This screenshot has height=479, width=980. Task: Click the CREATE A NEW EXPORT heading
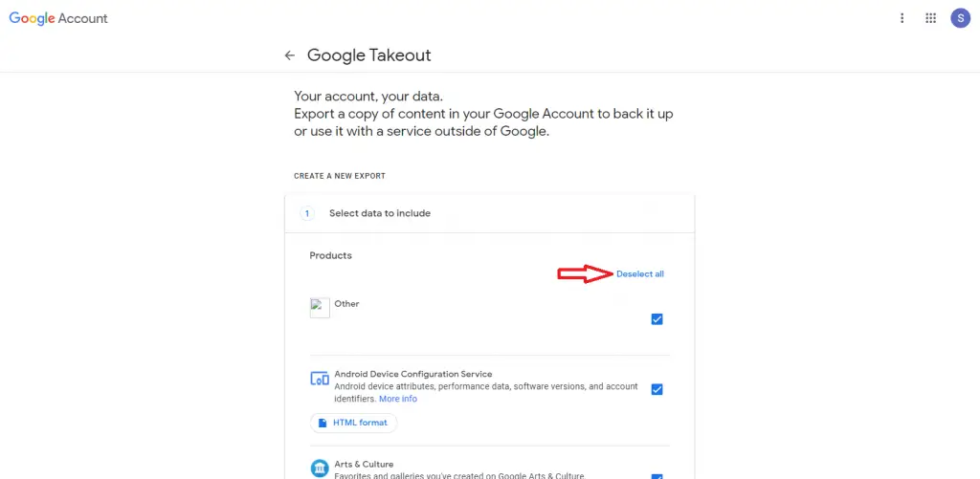point(340,176)
